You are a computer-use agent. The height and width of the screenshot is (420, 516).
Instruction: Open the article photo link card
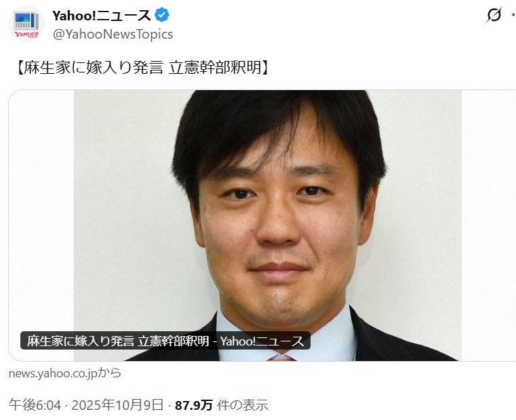(x=262, y=226)
